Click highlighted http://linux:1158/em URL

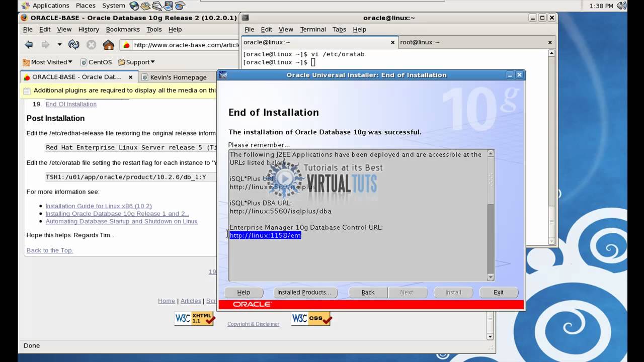click(x=265, y=235)
